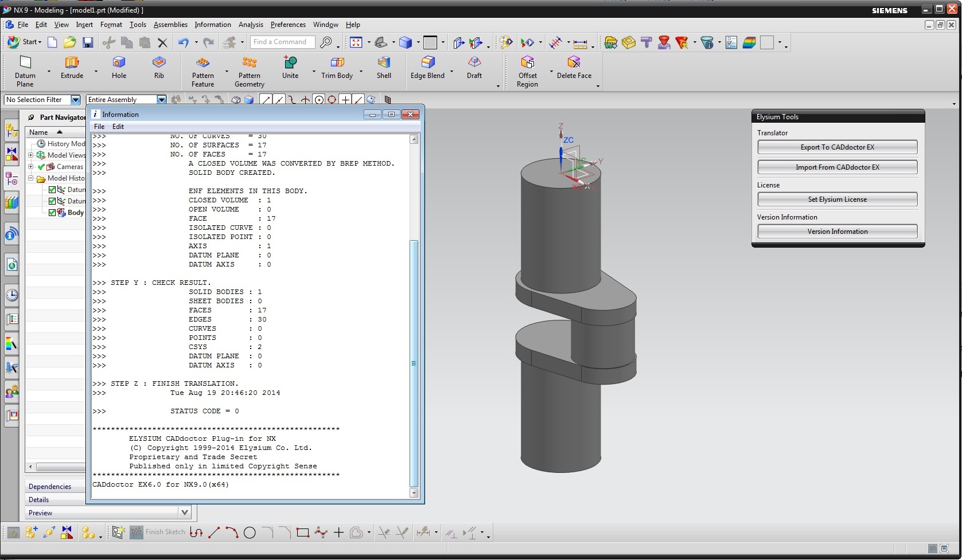Viewport: 962px width, 560px height.
Task: Select the Unite tool
Action: (290, 68)
